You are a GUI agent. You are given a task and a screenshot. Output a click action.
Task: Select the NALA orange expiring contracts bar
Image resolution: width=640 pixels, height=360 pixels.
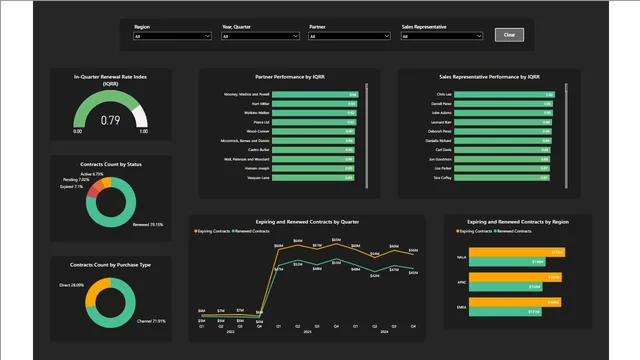tap(517, 252)
